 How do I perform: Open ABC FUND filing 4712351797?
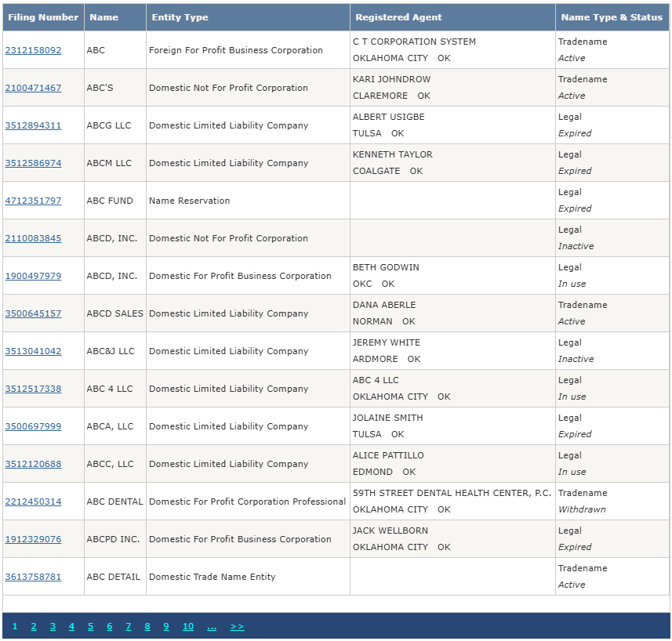(x=33, y=201)
